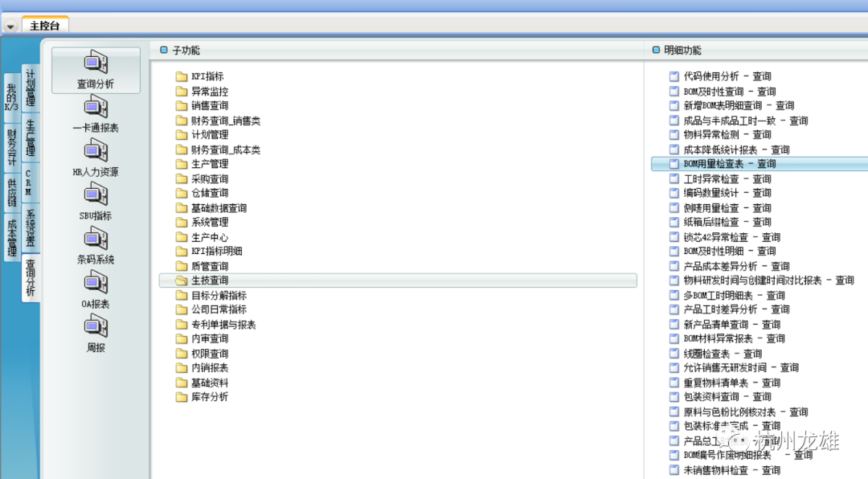Click the 代码使用分析 query document icon
Viewport: 868px width, 479px height.
pyautogui.click(x=675, y=76)
